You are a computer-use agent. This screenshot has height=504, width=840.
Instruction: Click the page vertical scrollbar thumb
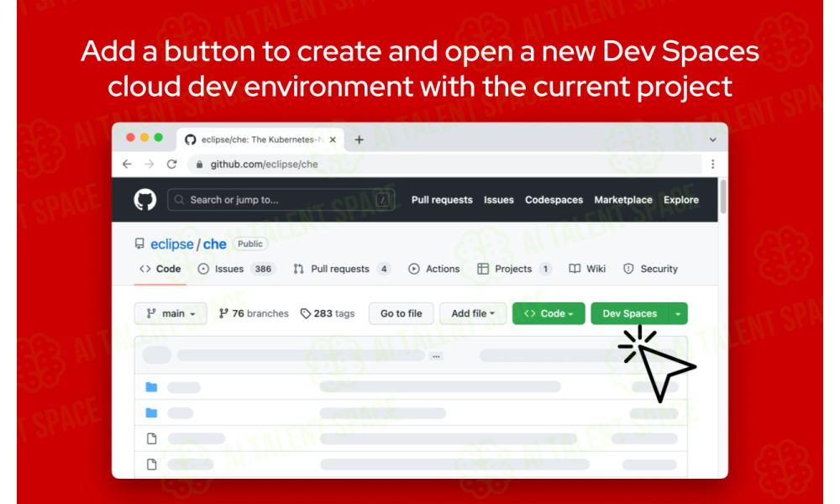[x=722, y=197]
